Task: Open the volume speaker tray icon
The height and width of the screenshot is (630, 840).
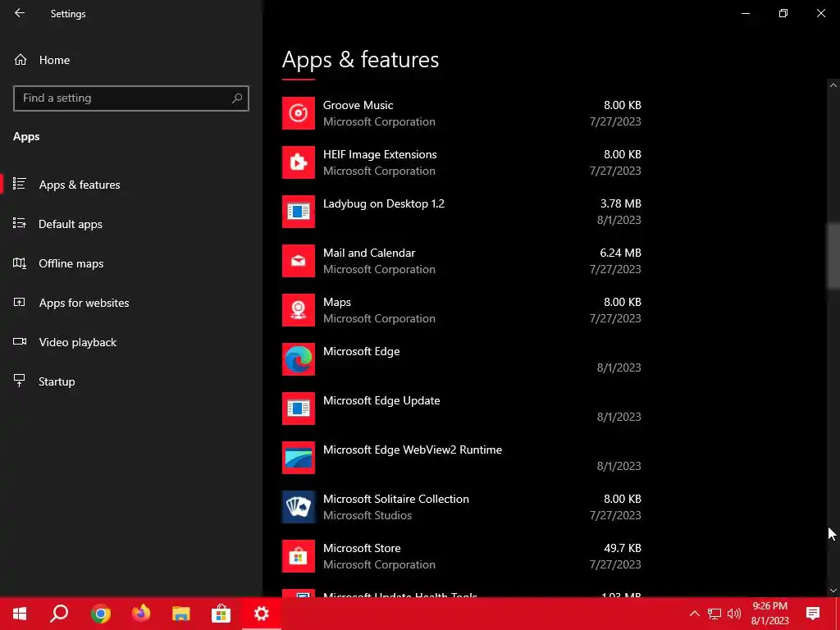Action: (734, 614)
